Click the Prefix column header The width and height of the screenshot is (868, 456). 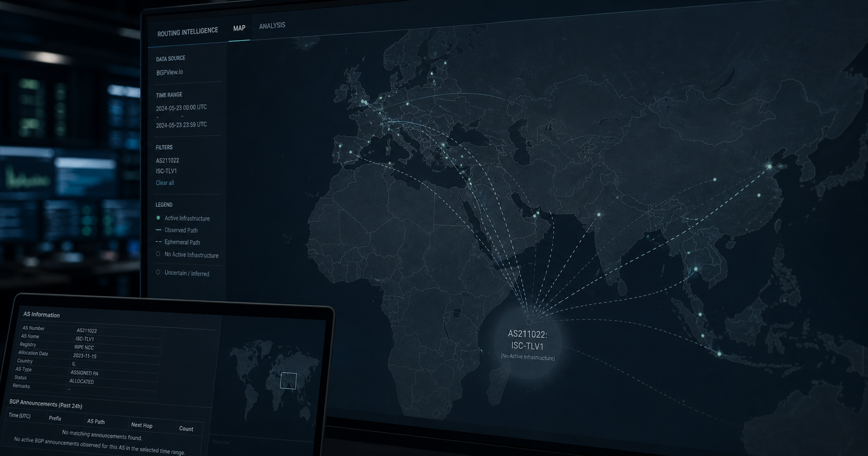55,418
